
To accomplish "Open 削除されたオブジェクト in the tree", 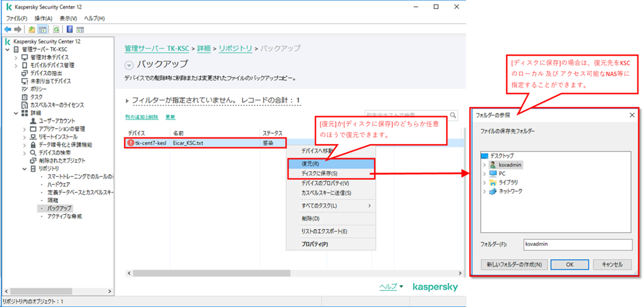I will tap(62, 160).
